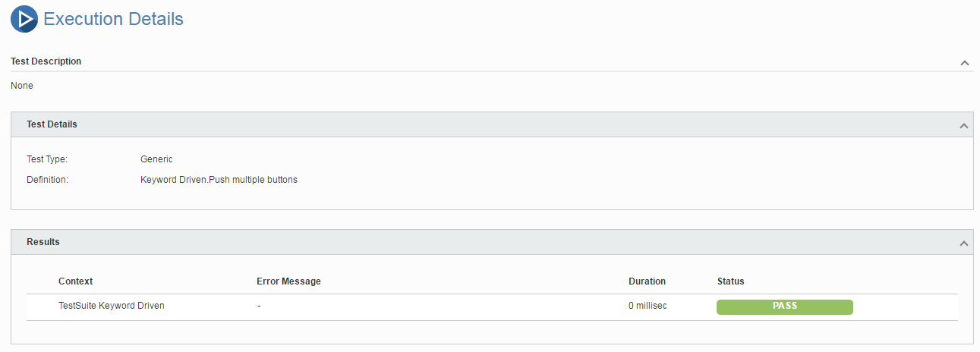Sort by the Duration column header
Image resolution: width=980 pixels, height=352 pixels.
(647, 281)
